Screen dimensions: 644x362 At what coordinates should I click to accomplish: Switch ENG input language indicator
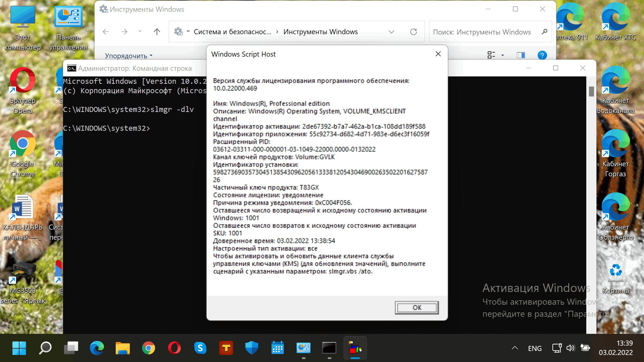535,348
